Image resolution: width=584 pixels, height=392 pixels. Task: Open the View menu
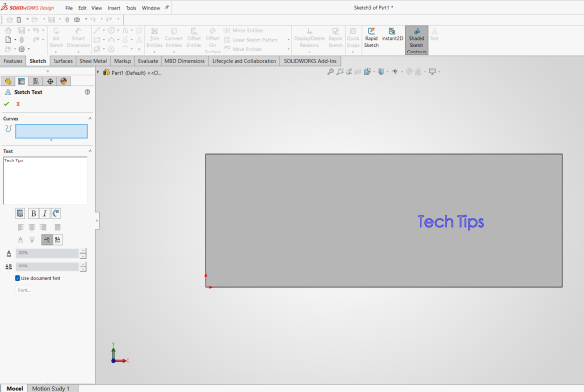(x=96, y=8)
